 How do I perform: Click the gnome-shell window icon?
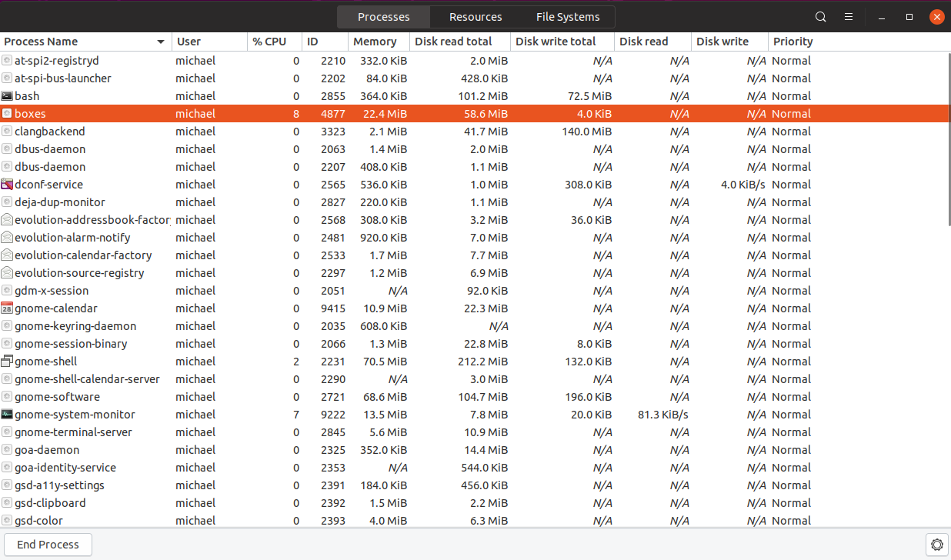click(7, 362)
